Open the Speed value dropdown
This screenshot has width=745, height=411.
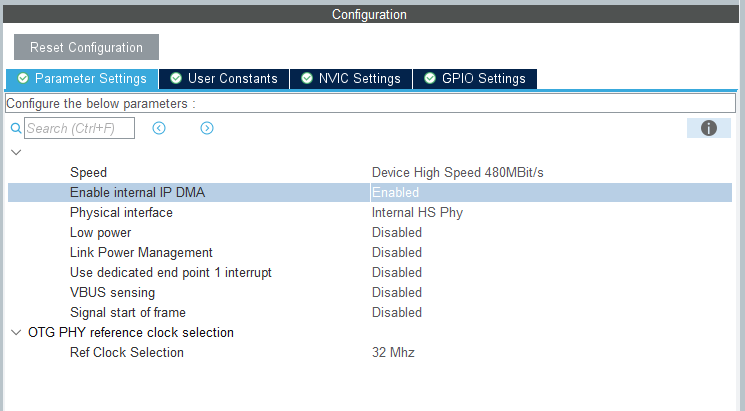[x=457, y=172]
